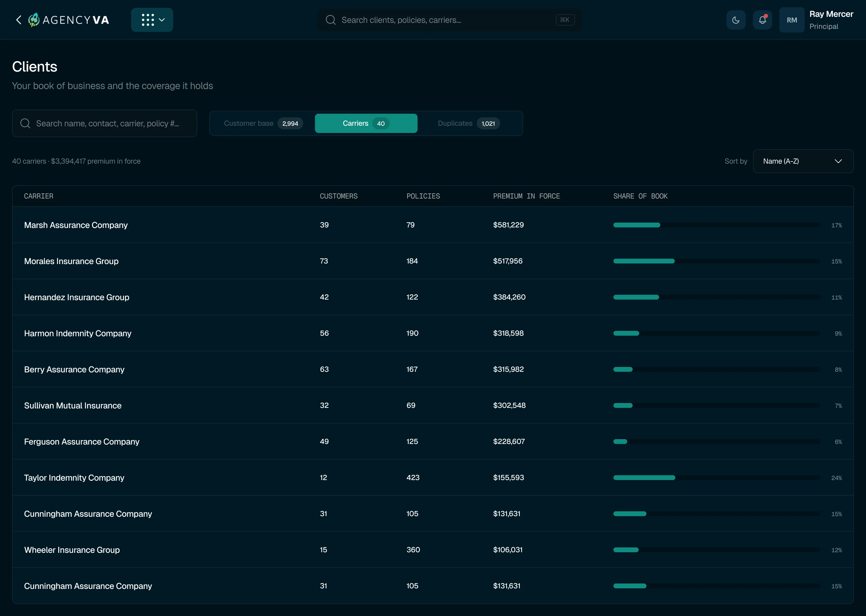The height and width of the screenshot is (616, 866).
Task: Select the Carriers tab
Action: pyautogui.click(x=366, y=123)
